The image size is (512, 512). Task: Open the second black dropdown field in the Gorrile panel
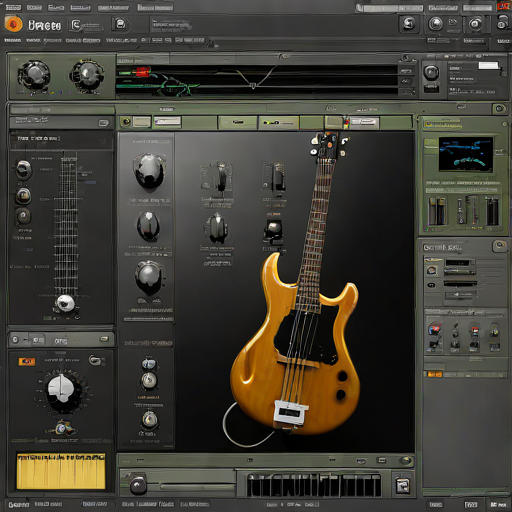pyautogui.click(x=460, y=283)
